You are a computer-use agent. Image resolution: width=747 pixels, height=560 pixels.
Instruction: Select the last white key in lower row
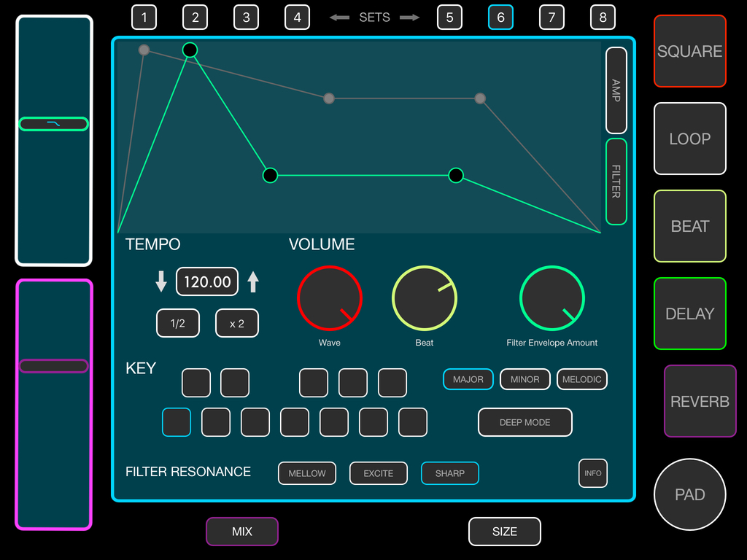click(x=413, y=422)
